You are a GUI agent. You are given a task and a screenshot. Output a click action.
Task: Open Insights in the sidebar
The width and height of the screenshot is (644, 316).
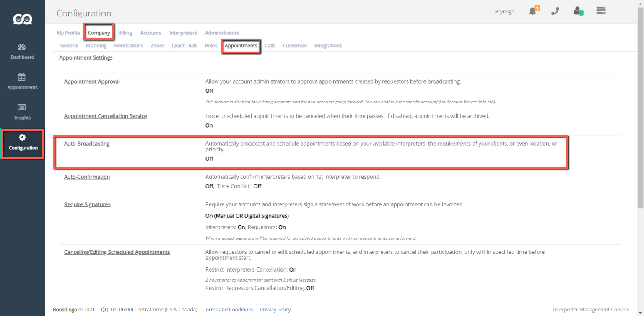click(22, 112)
